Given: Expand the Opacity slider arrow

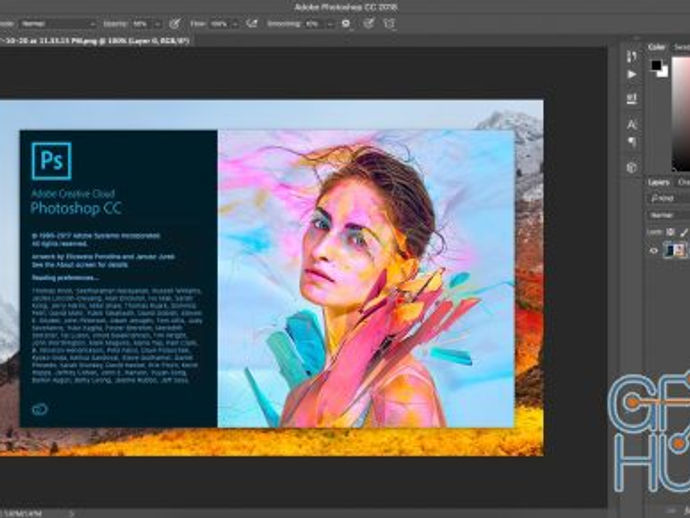Looking at the screenshot, I should coord(157,24).
